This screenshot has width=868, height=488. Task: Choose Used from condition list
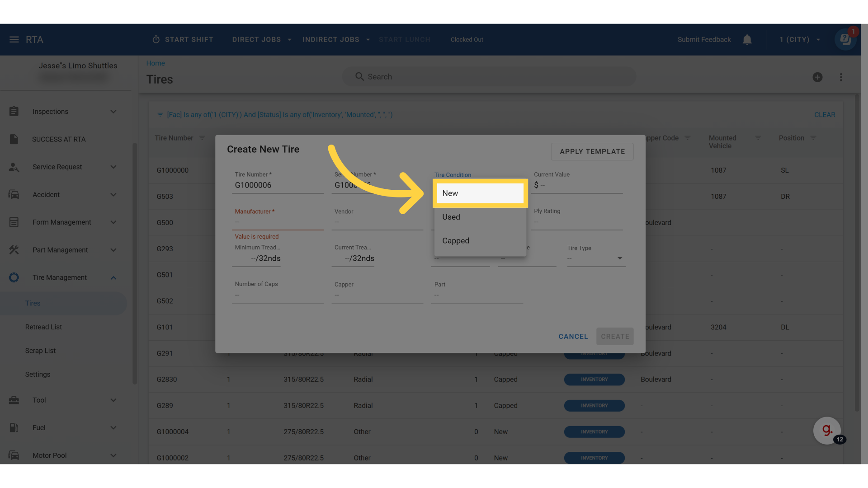click(480, 217)
